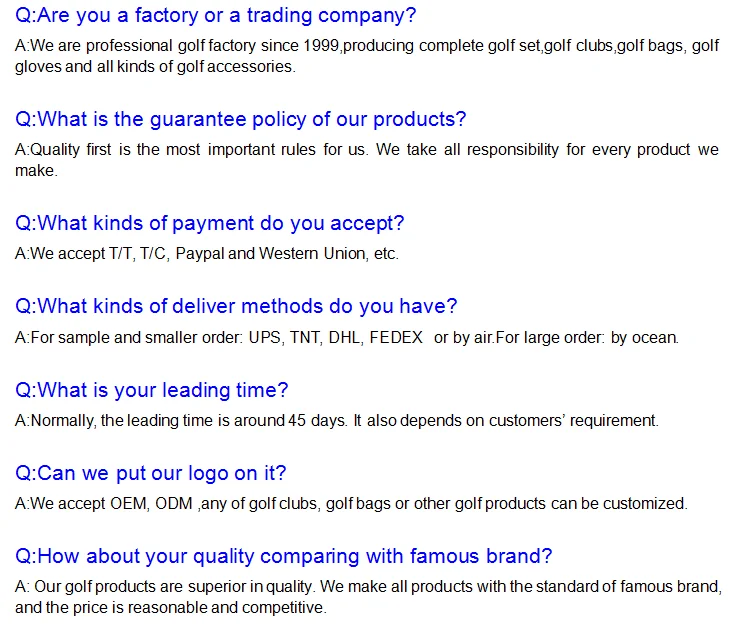This screenshot has height=636, width=739.
Task: Select the guarantee policy question heading
Action: [x=240, y=119]
